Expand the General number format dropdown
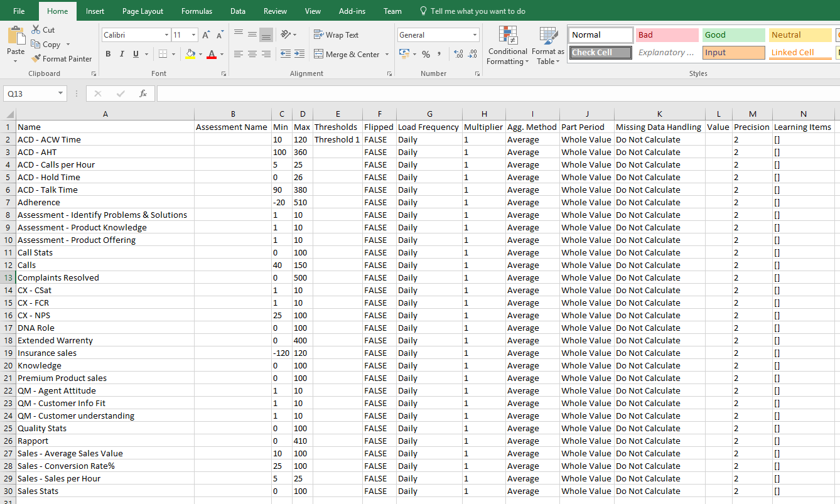 [475, 35]
